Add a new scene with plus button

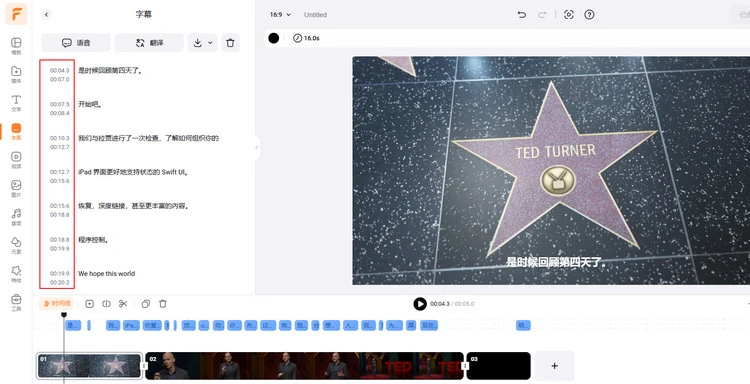click(554, 366)
